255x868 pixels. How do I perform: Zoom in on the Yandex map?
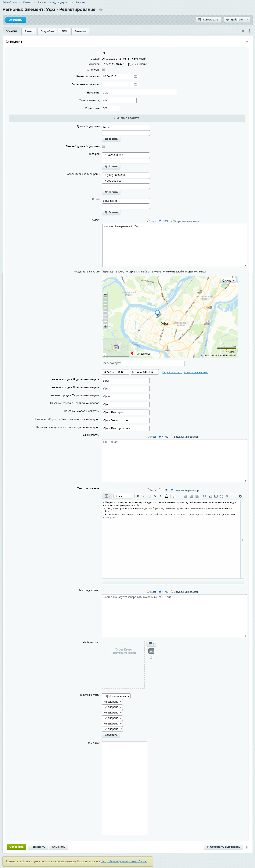105,326
